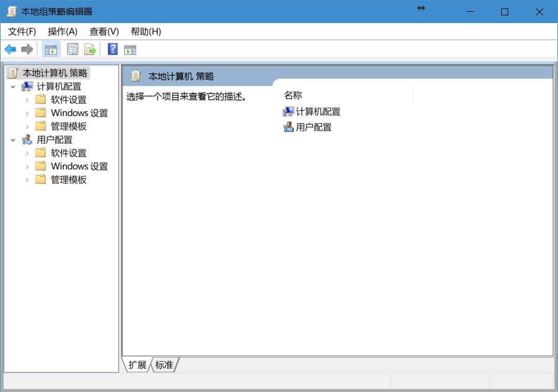Viewport: 558px width, 392px height.
Task: Click the 用户配置 icon in the tree
Action: (27, 140)
